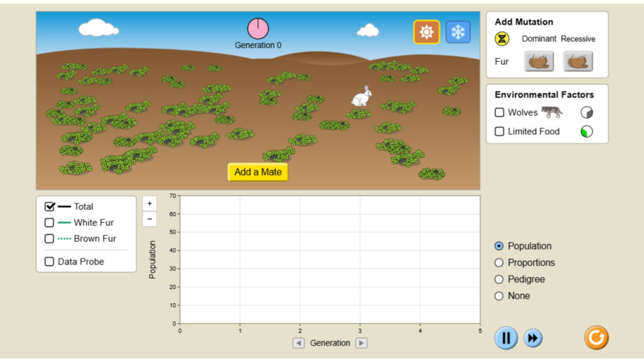The width and height of the screenshot is (644, 362).
Task: Uncheck the Total population line
Action: pos(49,206)
